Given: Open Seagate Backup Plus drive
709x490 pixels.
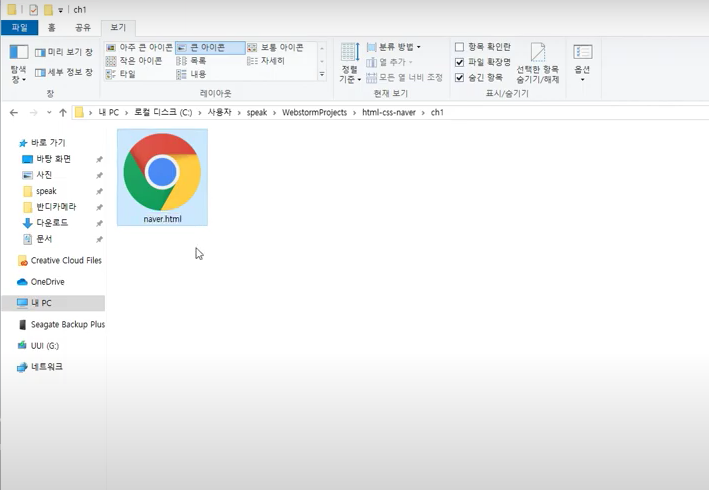Looking at the screenshot, I should [61, 325].
